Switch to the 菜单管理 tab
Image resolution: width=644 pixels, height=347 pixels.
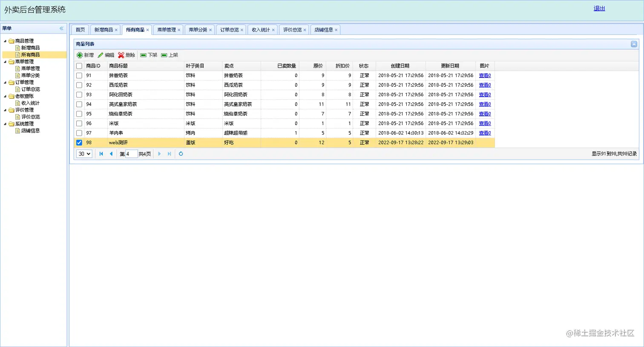[x=167, y=30]
